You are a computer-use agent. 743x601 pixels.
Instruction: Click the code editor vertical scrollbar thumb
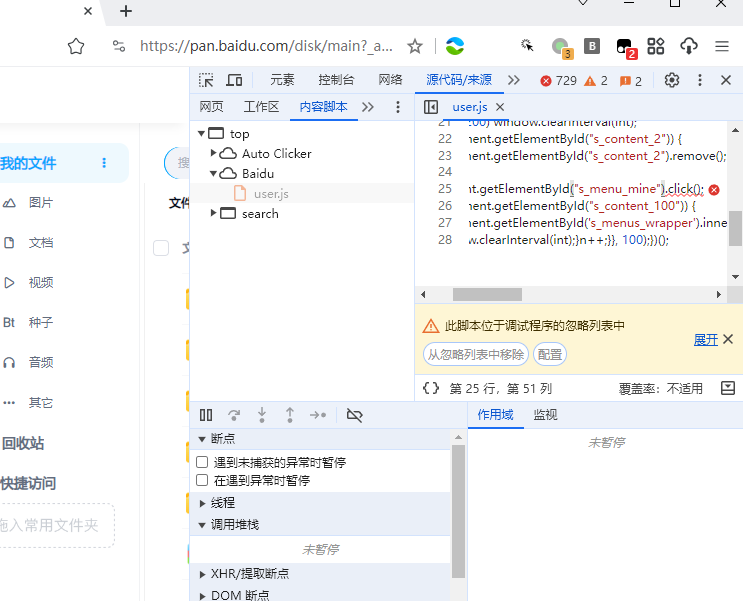[735, 229]
